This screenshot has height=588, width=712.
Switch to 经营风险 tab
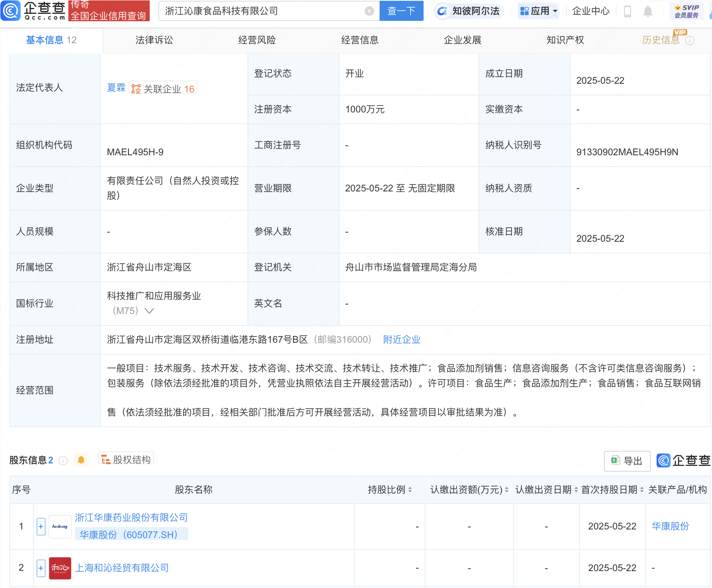click(257, 40)
